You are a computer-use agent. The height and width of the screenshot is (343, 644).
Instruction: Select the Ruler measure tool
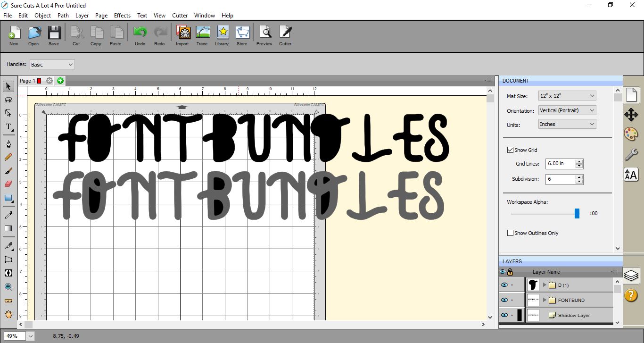point(8,300)
